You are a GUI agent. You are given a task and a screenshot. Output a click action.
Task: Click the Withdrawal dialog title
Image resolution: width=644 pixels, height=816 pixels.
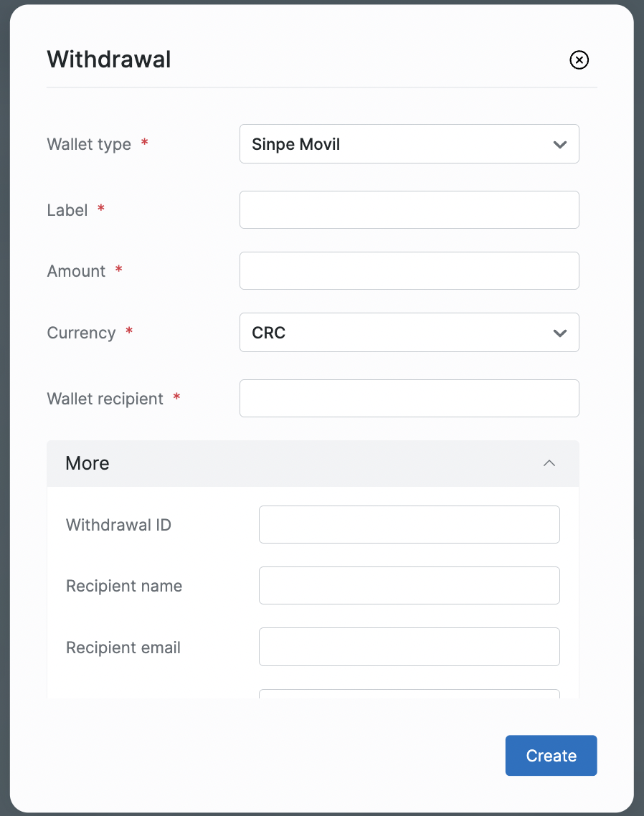pyautogui.click(x=109, y=59)
